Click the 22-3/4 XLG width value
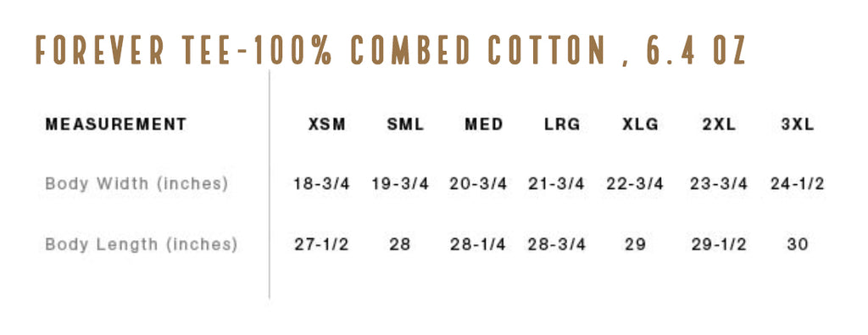Screen dimensions: 868x335 point(635,184)
